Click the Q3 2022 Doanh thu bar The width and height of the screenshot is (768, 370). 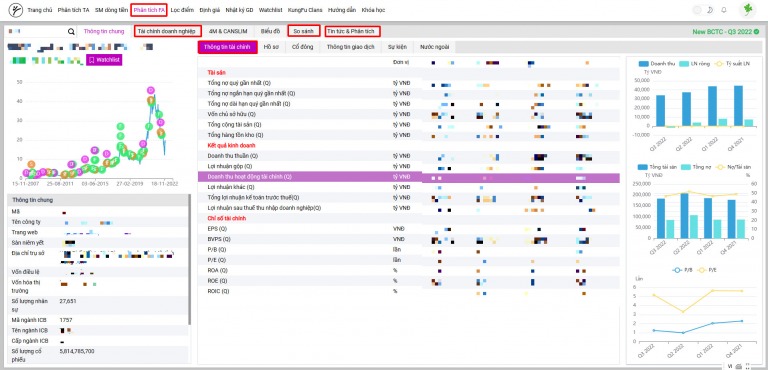661,110
